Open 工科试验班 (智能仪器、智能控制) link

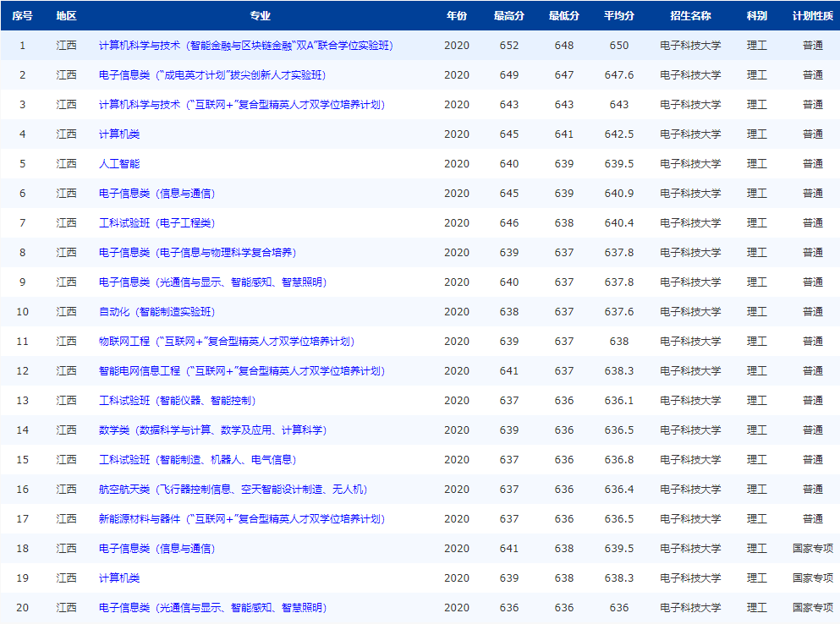pos(178,400)
